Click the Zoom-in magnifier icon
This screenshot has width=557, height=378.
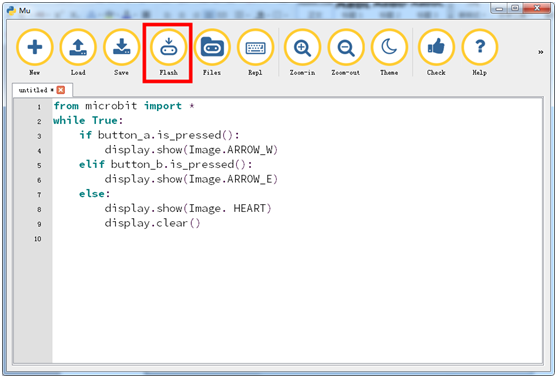(302, 47)
